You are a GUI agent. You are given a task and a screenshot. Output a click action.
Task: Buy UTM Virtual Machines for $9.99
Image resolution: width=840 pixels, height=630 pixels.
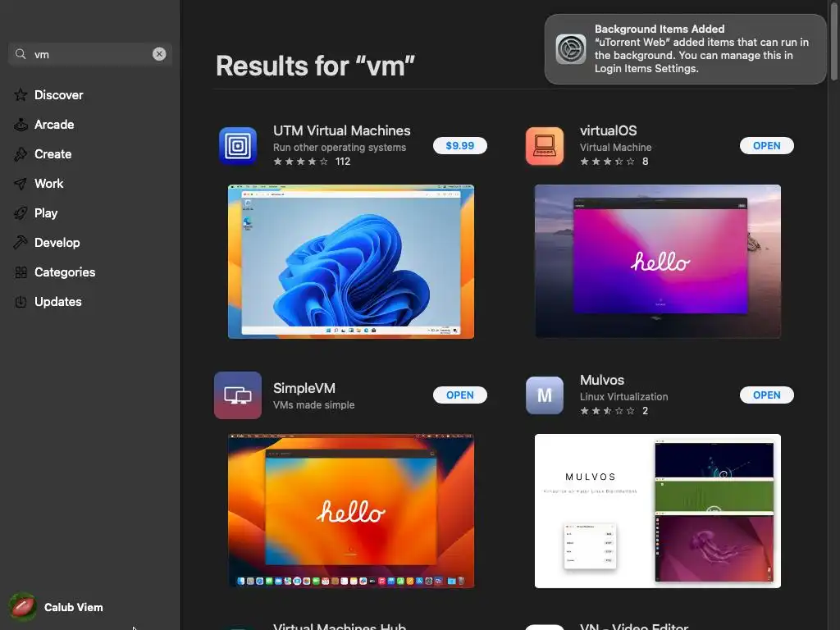(x=459, y=146)
